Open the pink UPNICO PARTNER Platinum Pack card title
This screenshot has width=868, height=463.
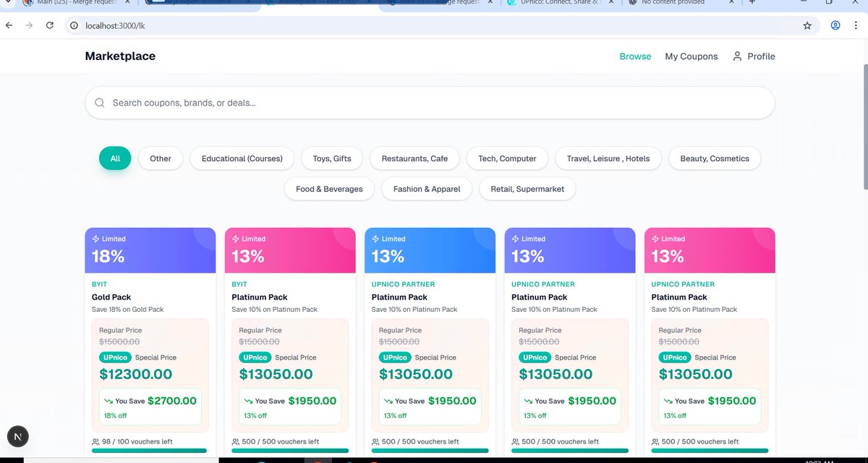[x=679, y=297]
